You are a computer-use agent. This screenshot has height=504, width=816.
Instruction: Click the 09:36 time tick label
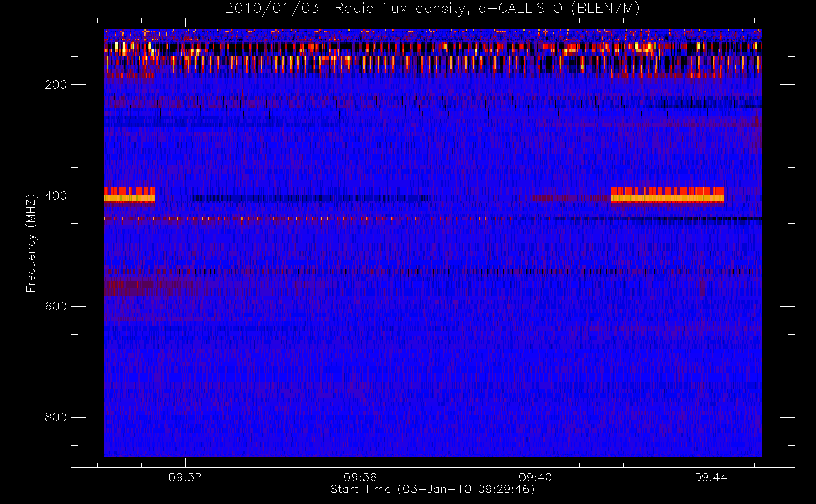point(360,477)
